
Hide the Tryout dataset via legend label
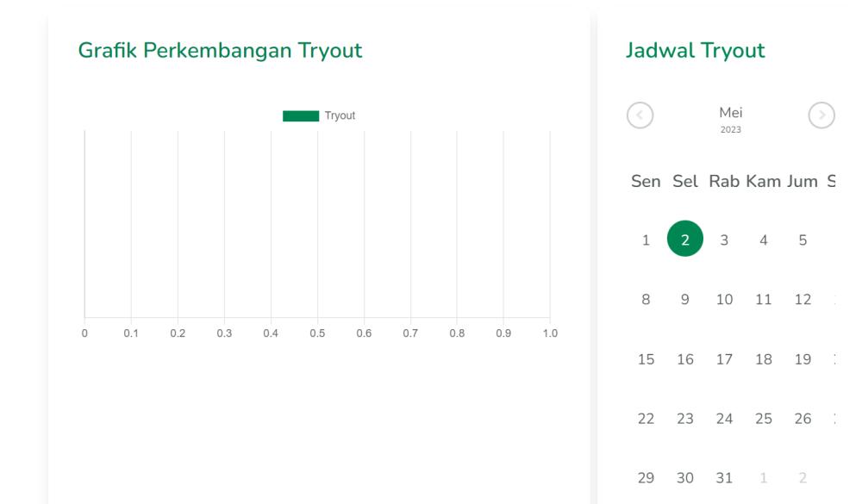[x=340, y=116]
